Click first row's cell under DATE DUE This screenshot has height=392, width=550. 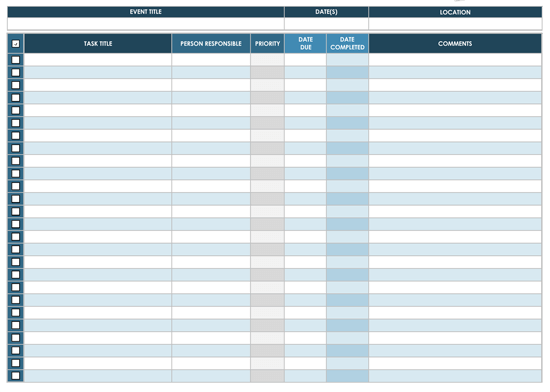[x=305, y=60]
